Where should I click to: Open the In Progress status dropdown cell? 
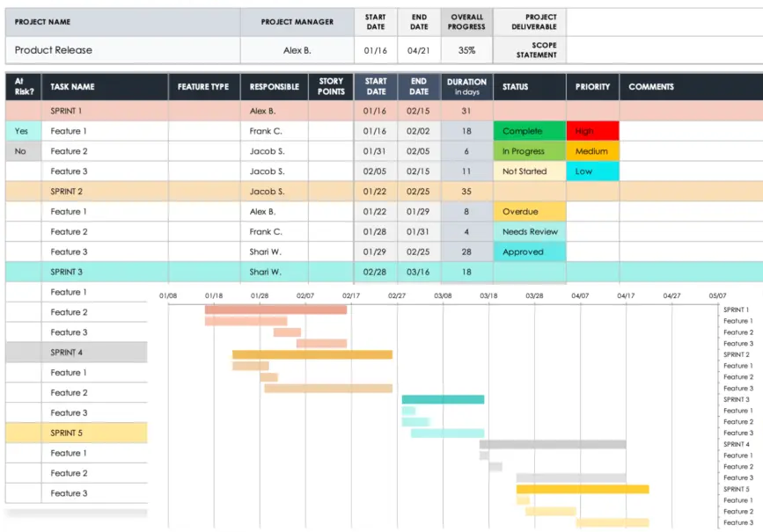coord(529,151)
